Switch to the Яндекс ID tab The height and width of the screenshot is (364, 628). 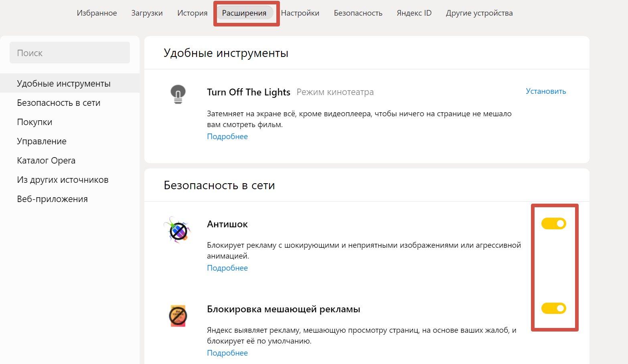tap(414, 13)
